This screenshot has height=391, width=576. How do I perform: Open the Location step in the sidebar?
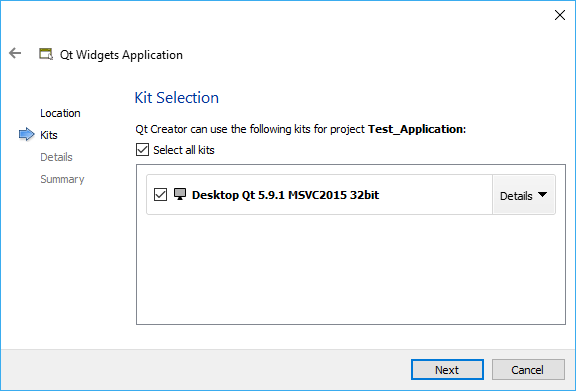tap(60, 113)
